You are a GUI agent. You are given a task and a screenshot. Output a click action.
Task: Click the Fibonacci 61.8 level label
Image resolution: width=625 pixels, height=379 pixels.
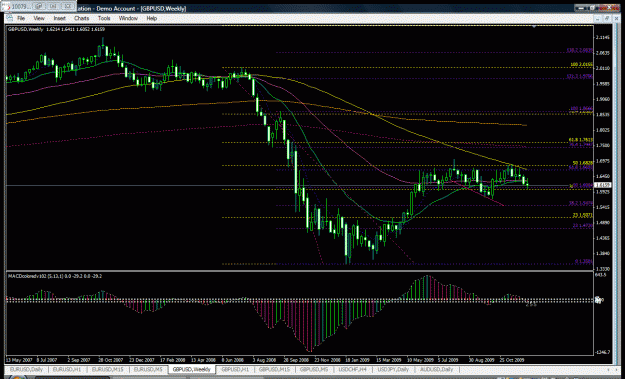tap(580, 140)
